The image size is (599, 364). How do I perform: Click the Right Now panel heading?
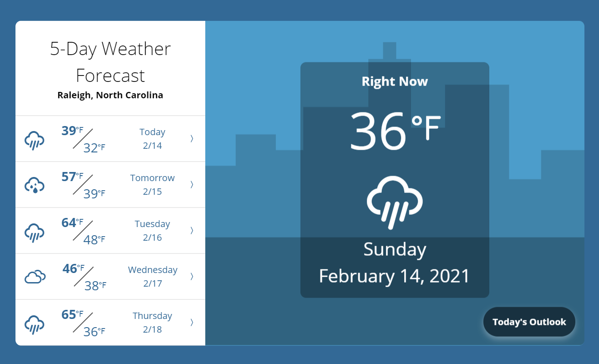pyautogui.click(x=395, y=81)
